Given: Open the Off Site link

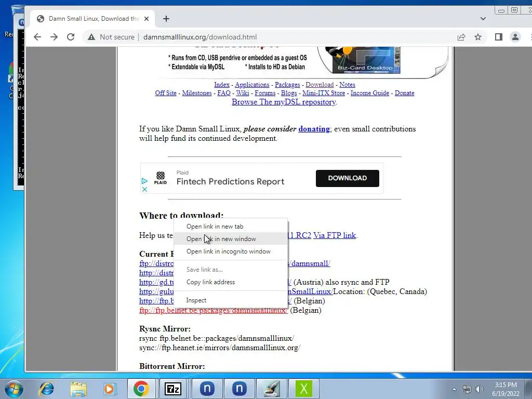Looking at the screenshot, I should pyautogui.click(x=166, y=93).
